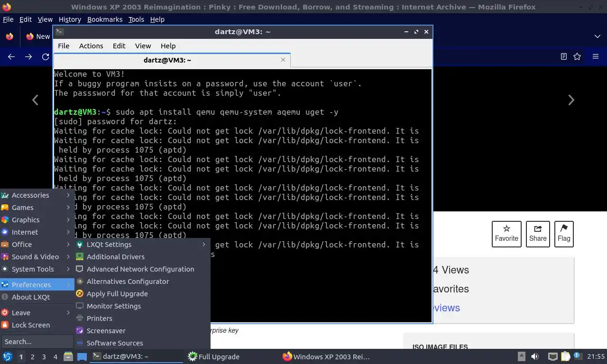Open the network status tray icon
Image resolution: width=607 pixels, height=364 pixels.
(552, 356)
